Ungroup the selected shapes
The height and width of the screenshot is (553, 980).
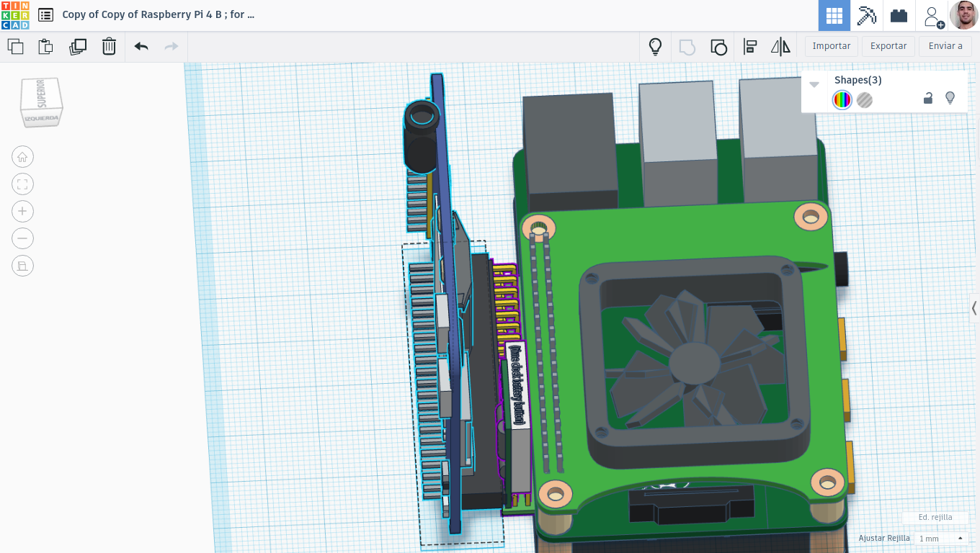tap(718, 47)
